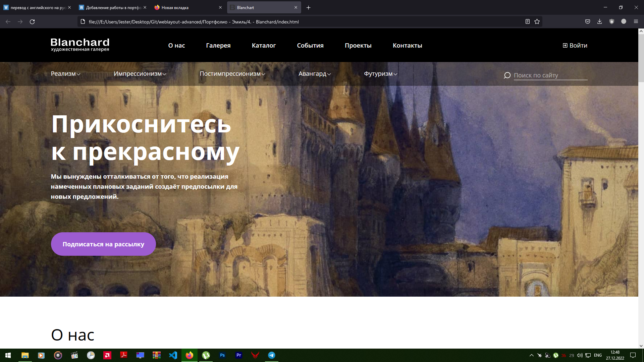Open События in site menu
The width and height of the screenshot is (644, 362).
[310, 46]
